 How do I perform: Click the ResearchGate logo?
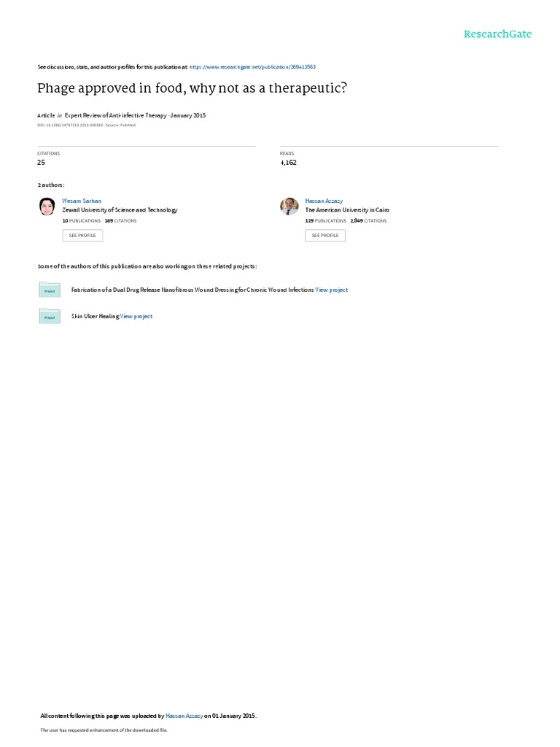497,34
